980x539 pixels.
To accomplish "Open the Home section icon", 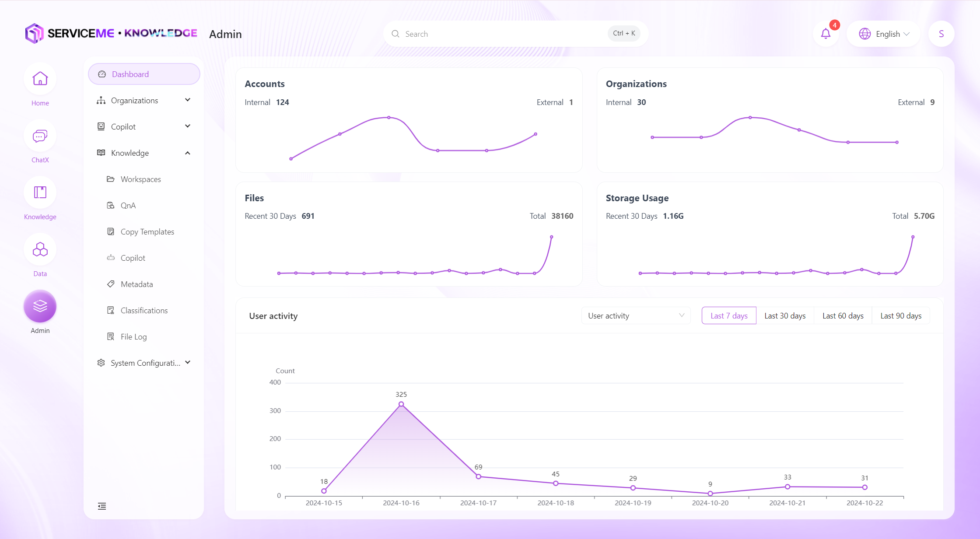I will [x=40, y=79].
